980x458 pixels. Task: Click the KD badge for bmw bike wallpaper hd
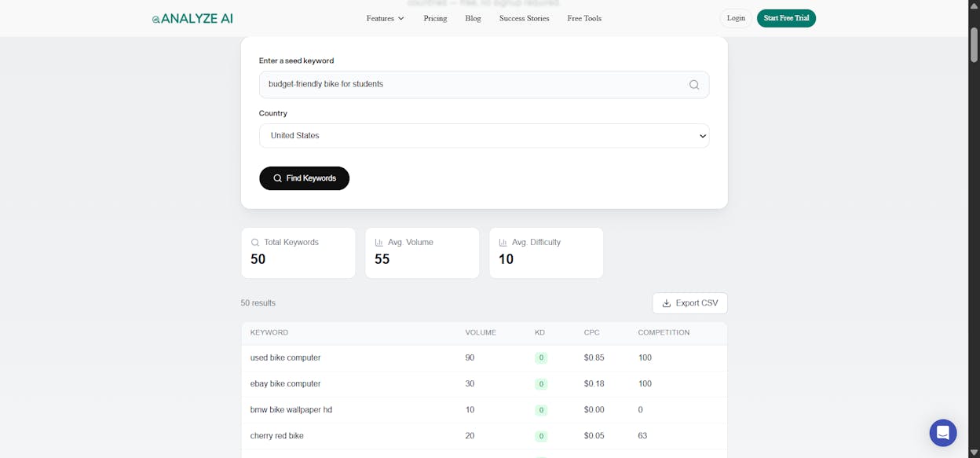point(541,410)
